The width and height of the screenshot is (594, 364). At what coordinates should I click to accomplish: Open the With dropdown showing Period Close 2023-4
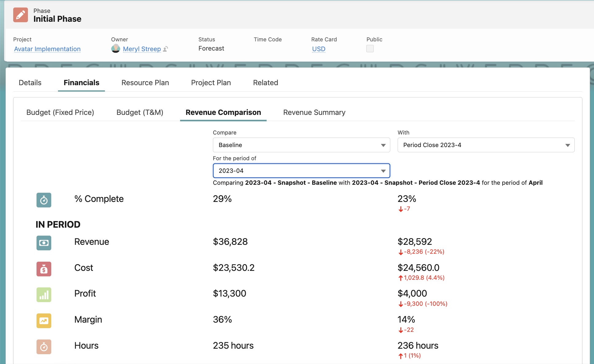(x=486, y=145)
